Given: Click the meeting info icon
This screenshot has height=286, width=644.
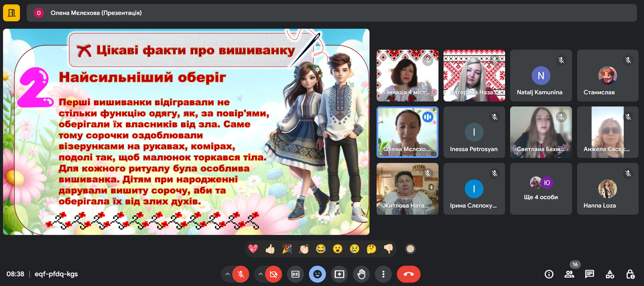Looking at the screenshot, I should click(549, 274).
